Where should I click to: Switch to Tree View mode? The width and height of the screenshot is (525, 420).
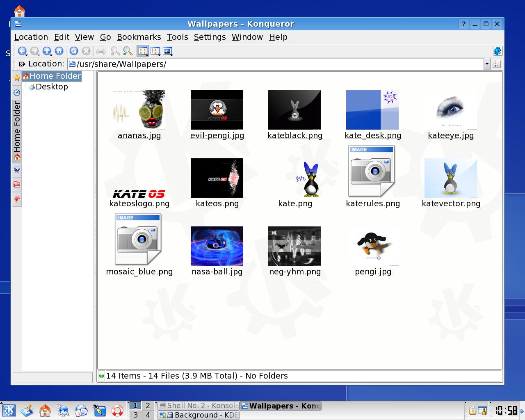(x=155, y=51)
